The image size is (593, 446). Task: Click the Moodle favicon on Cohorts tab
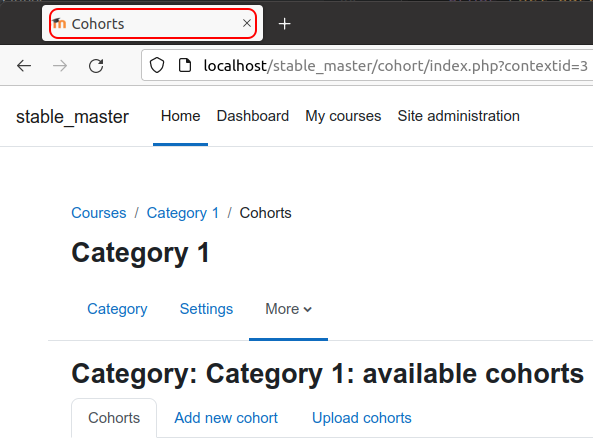coord(59,23)
